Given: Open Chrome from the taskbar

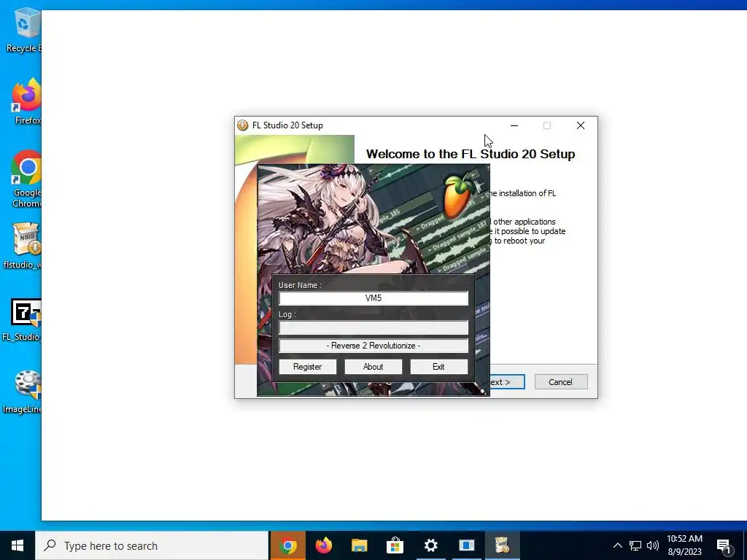Looking at the screenshot, I should pyautogui.click(x=287, y=545).
